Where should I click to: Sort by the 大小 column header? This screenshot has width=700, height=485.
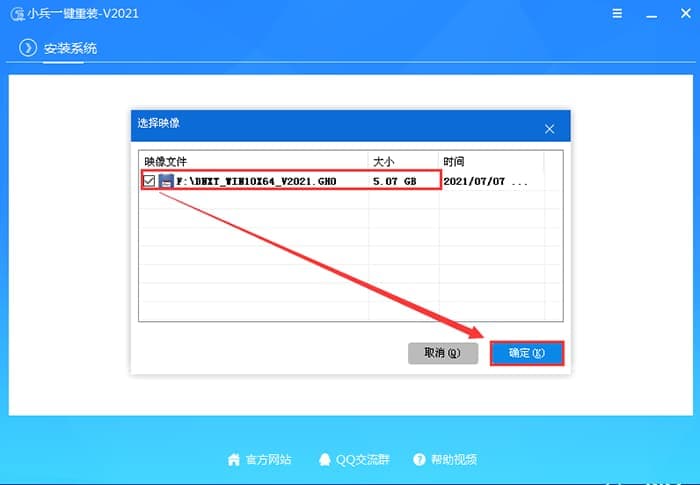385,160
